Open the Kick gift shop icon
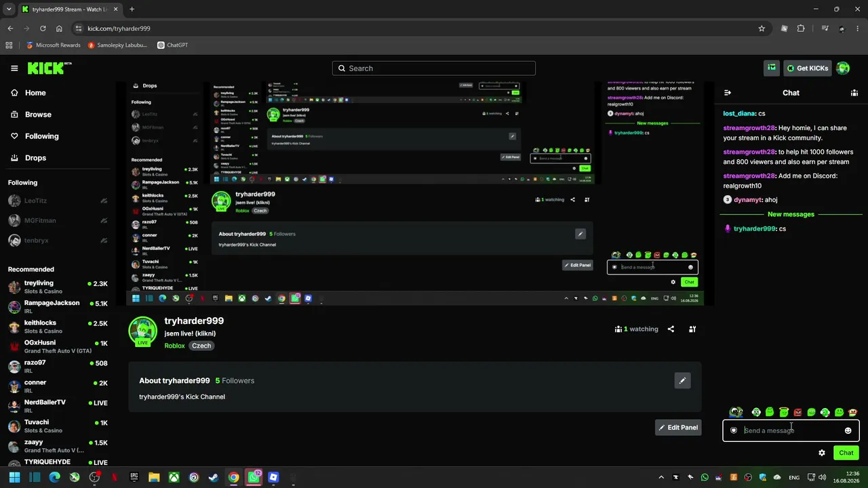The height and width of the screenshot is (488, 868). [x=772, y=68]
